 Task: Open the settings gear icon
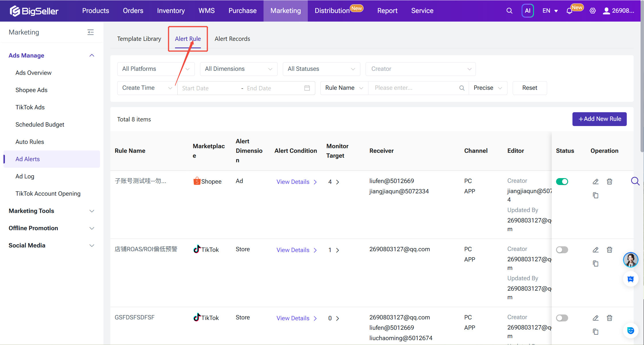(593, 11)
